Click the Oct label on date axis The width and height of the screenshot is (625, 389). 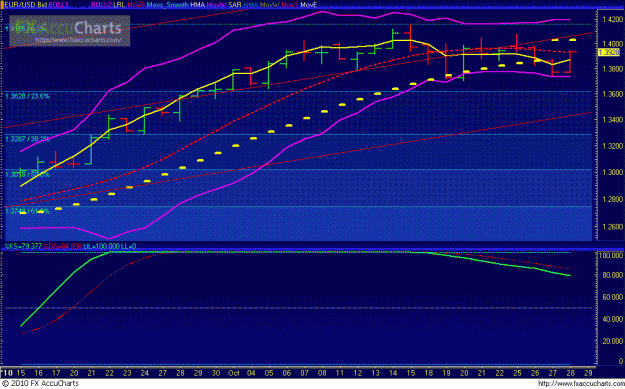234,373
